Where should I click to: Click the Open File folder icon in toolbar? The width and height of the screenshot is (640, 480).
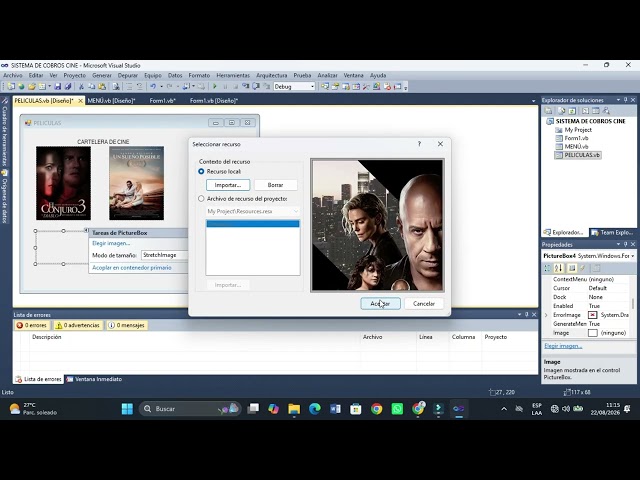point(31,87)
